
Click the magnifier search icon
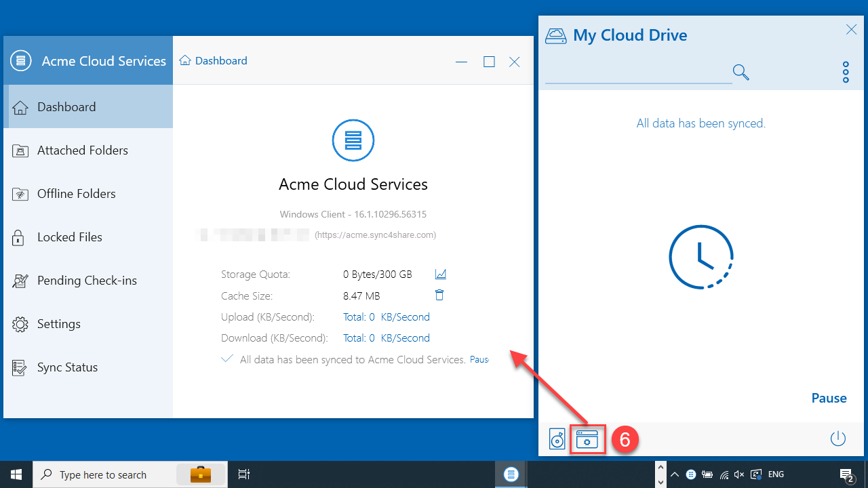741,72
